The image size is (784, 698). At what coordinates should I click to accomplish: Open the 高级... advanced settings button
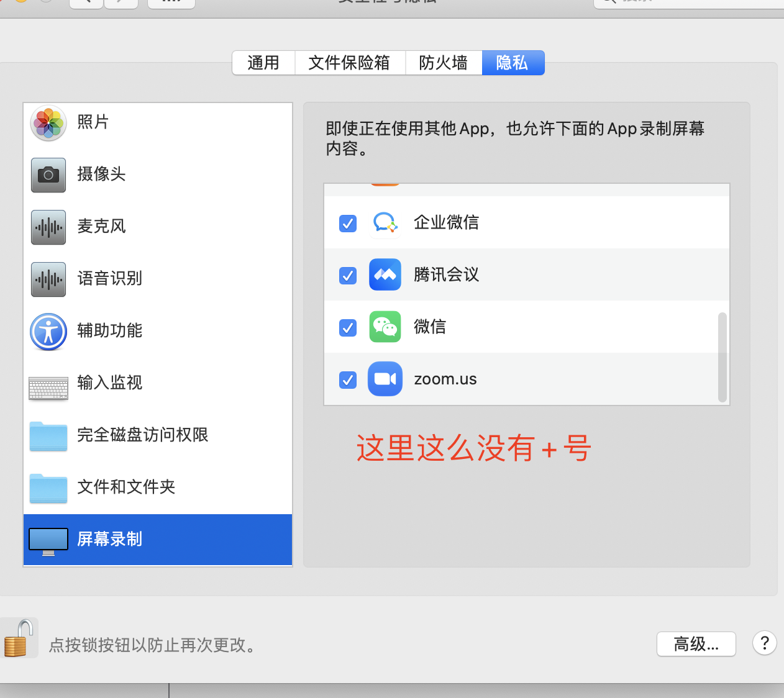(696, 644)
